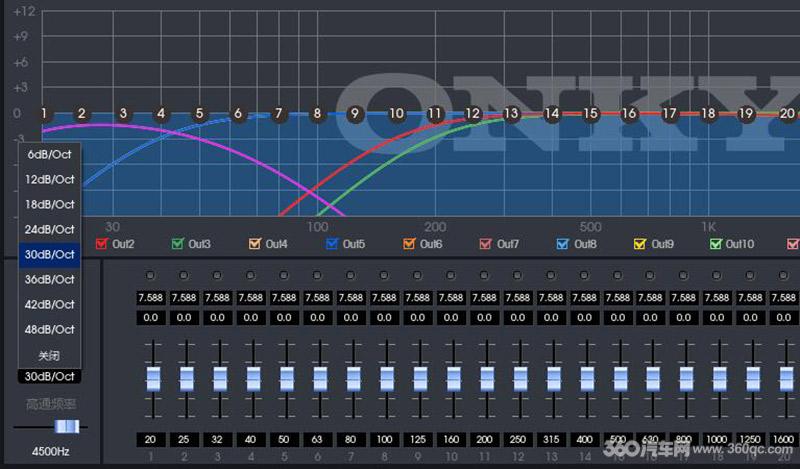Click the gain fader of the 1000 Hz band

[x=719, y=379]
